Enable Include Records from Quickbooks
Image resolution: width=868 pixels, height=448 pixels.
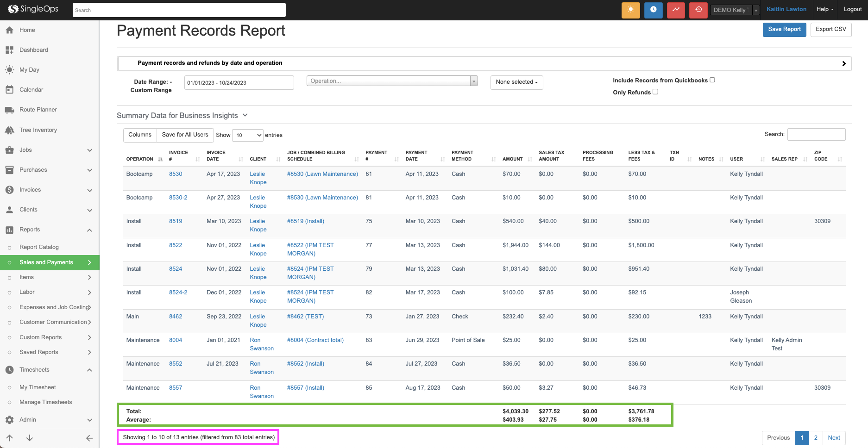(712, 80)
